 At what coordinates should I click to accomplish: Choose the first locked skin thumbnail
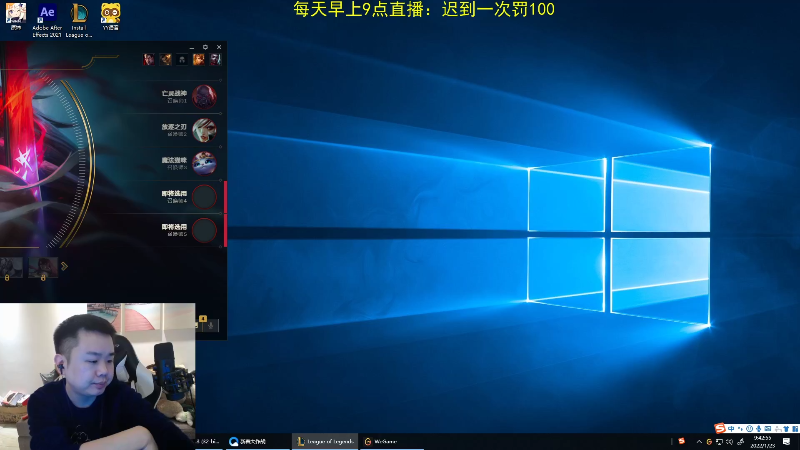click(x=11, y=268)
